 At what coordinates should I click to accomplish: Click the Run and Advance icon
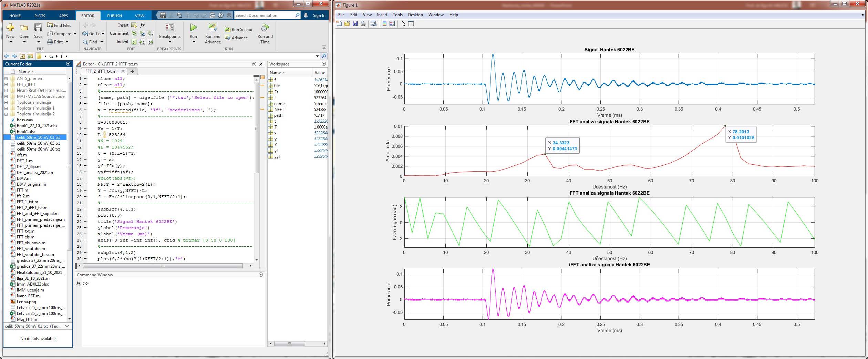point(213,28)
